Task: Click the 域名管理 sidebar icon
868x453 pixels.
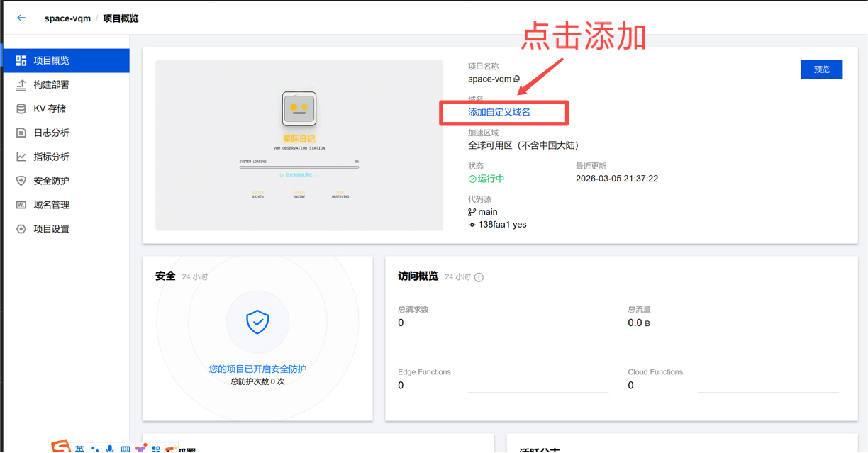Action: tap(21, 205)
